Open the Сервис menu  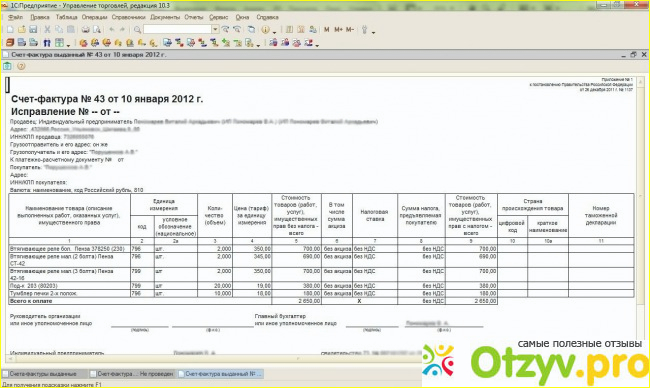coord(218,17)
